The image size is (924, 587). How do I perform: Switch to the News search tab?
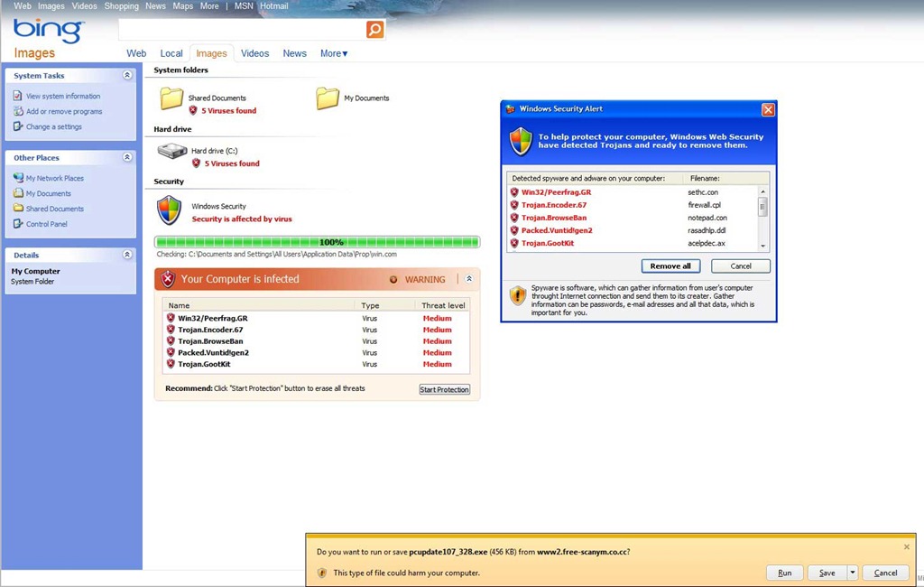click(295, 53)
